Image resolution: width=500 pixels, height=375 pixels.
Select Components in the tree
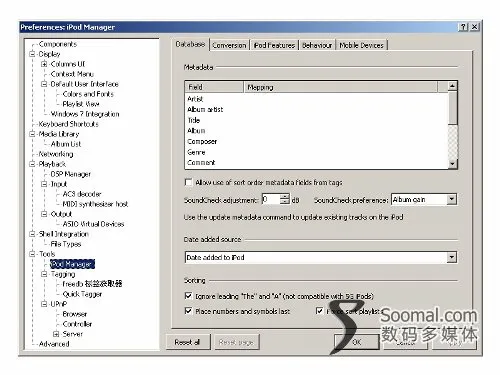coord(58,44)
